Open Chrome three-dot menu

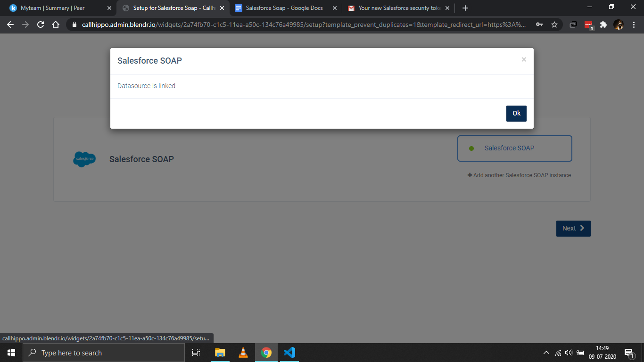(x=633, y=25)
